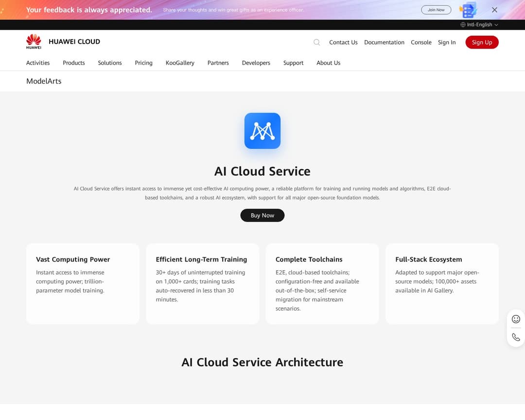Click the Join Now button
Image resolution: width=525 pixels, height=420 pixels.
(436, 10)
